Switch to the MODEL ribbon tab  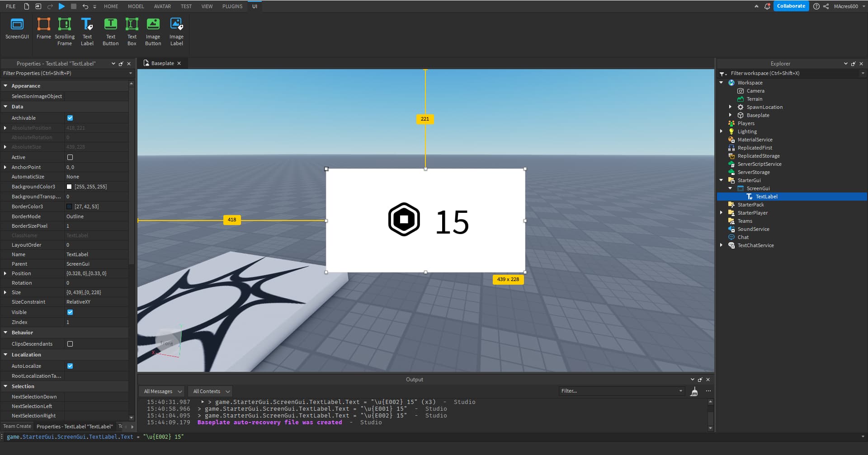click(x=136, y=6)
